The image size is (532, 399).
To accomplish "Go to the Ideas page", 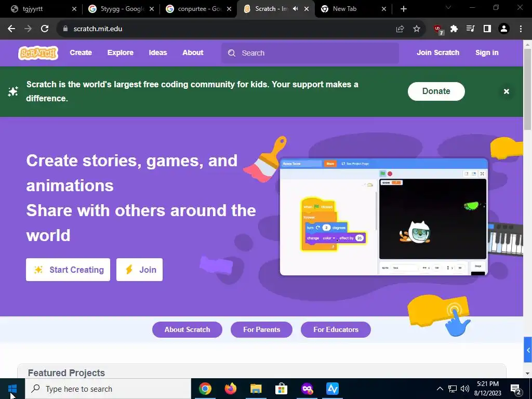I will [158, 52].
